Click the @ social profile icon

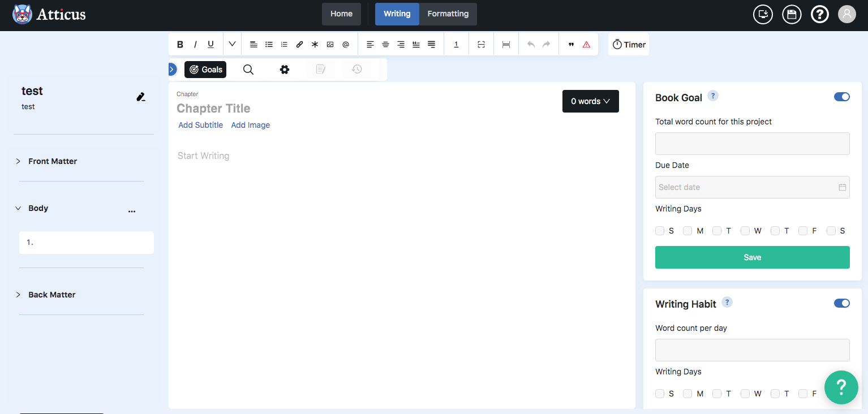(346, 44)
